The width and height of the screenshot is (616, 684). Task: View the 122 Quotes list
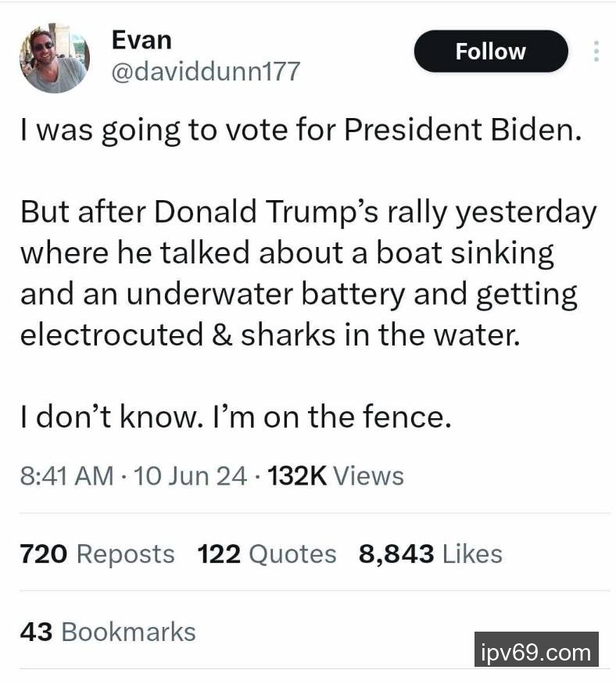pyautogui.click(x=267, y=554)
